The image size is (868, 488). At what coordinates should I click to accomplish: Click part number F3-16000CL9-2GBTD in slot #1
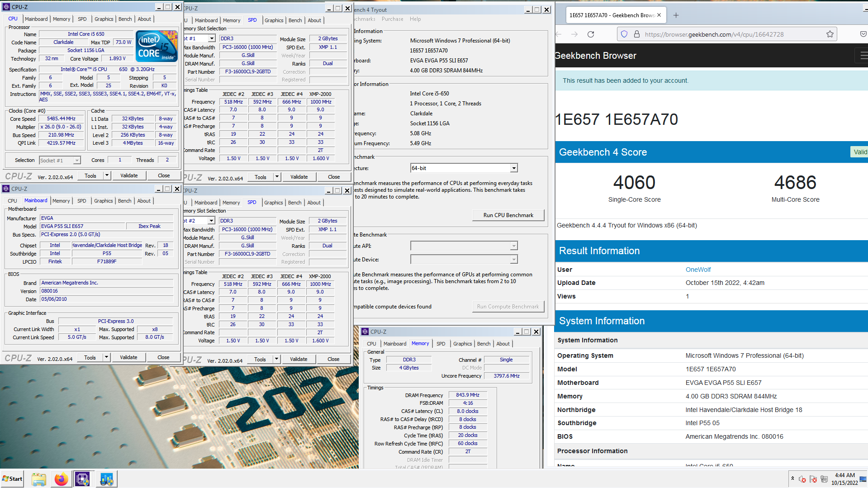[x=248, y=72]
